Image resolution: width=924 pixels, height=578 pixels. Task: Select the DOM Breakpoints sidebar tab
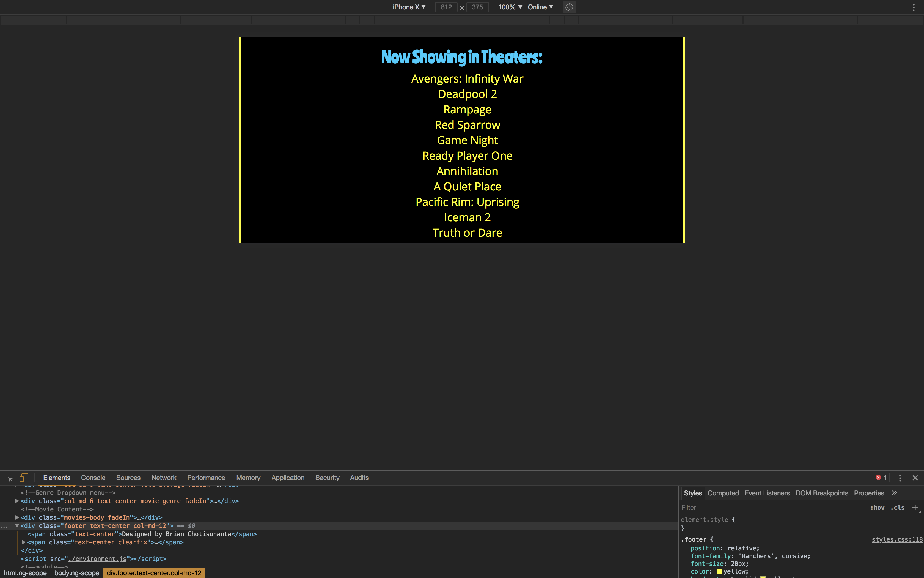pos(822,493)
